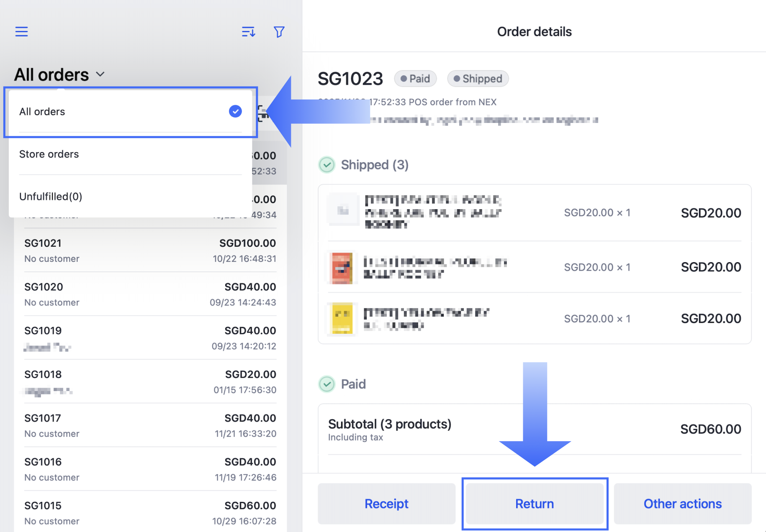Open order SG1021 in the list
The height and width of the screenshot is (532, 766).
[x=150, y=250]
